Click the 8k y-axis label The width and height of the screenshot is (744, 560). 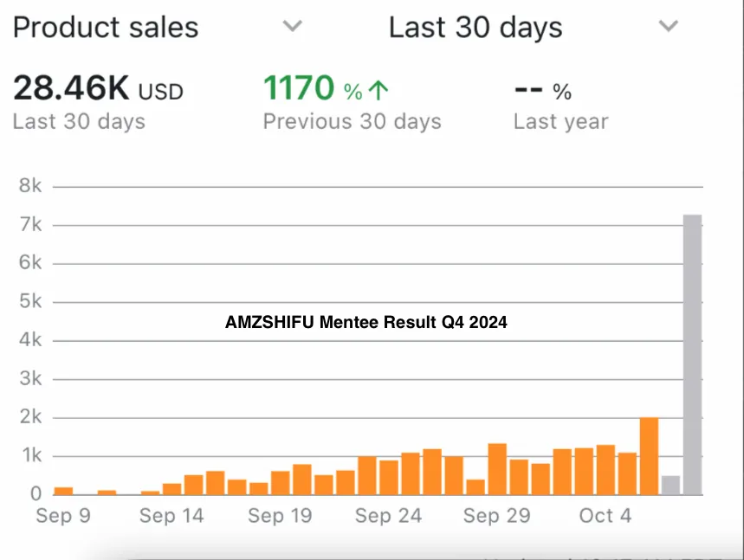coord(32,186)
